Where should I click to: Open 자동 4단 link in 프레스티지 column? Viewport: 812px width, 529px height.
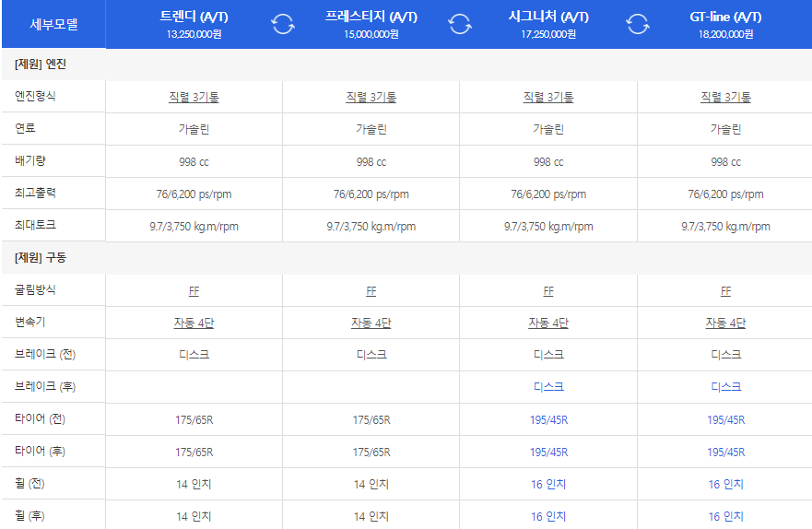click(x=371, y=323)
